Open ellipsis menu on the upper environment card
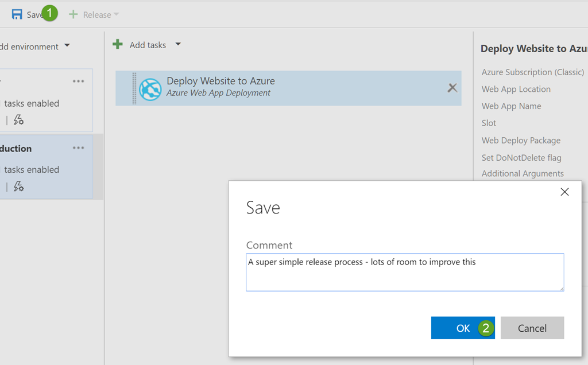This screenshot has height=365, width=588. tap(79, 81)
